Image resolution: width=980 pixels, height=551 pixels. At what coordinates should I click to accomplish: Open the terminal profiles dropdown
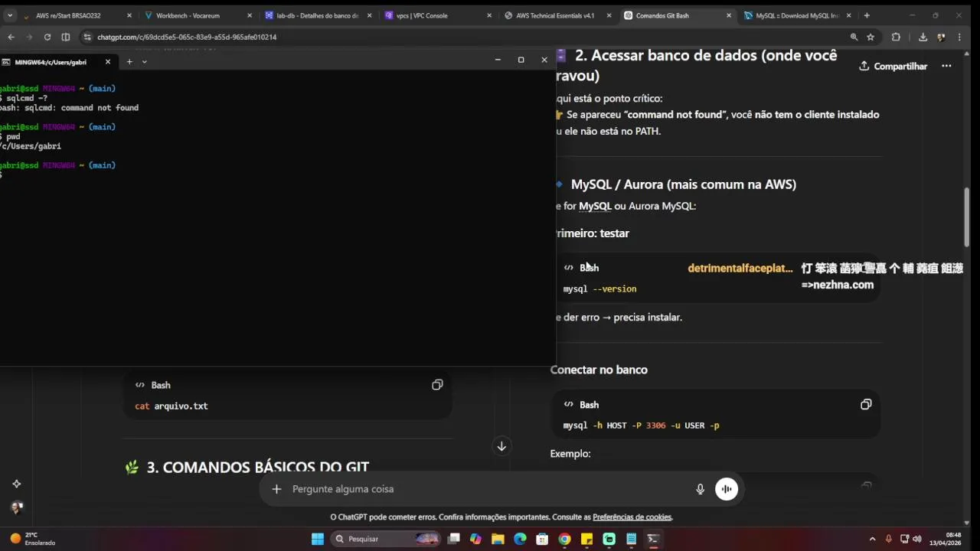(144, 61)
